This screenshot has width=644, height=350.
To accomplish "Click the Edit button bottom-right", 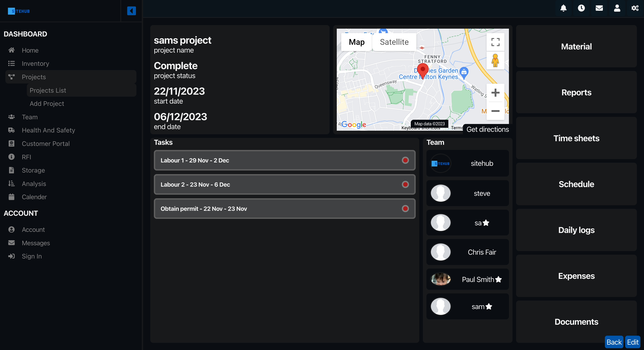I will click(x=633, y=341).
